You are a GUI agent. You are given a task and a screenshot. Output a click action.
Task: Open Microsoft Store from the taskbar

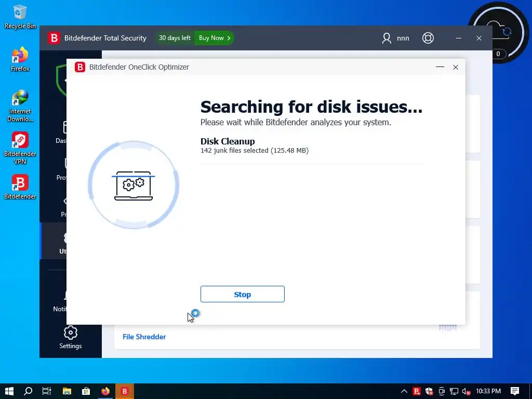(x=86, y=391)
